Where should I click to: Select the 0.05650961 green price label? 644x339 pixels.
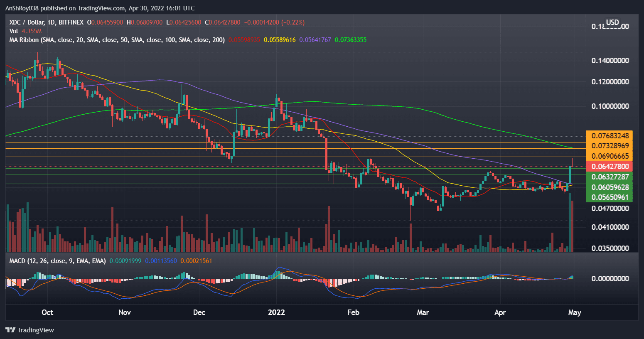(x=609, y=197)
